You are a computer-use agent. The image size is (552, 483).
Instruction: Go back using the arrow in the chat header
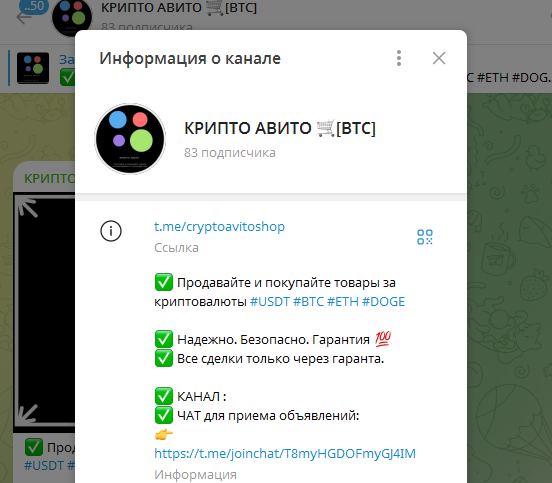24,17
